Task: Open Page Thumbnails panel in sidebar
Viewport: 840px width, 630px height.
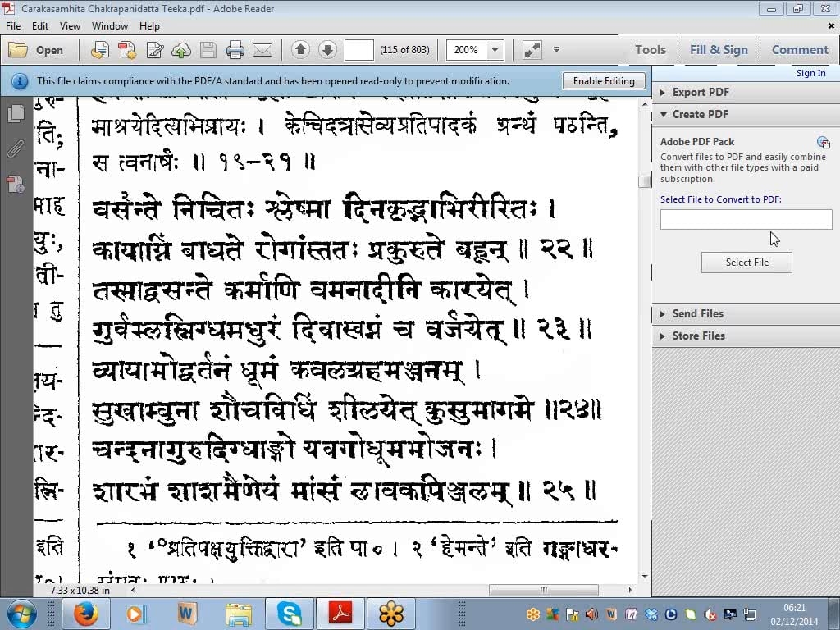Action: tap(16, 114)
